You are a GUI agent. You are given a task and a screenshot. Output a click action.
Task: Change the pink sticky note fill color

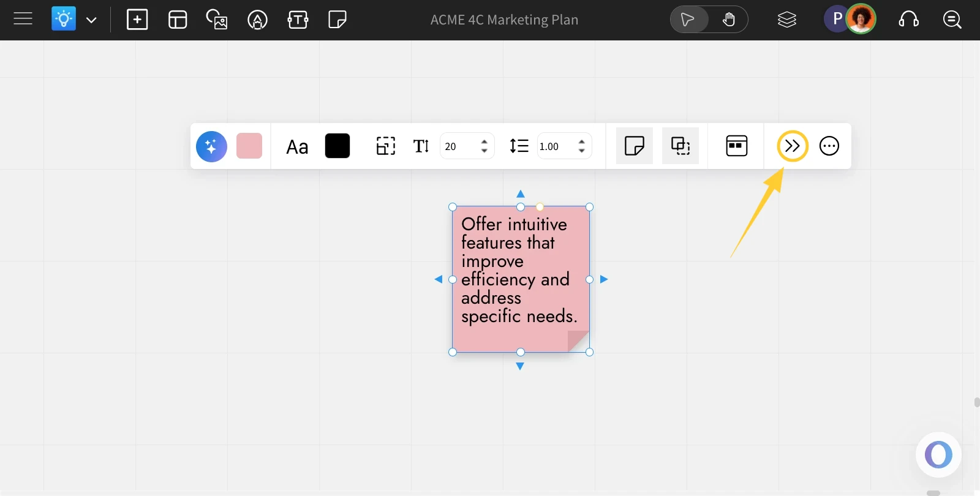(x=249, y=146)
